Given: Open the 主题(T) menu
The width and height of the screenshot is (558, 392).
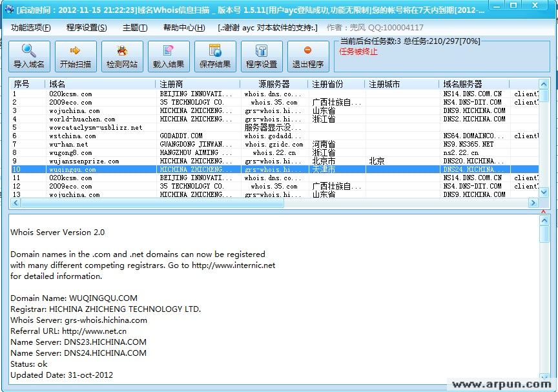Looking at the screenshot, I should [x=135, y=28].
